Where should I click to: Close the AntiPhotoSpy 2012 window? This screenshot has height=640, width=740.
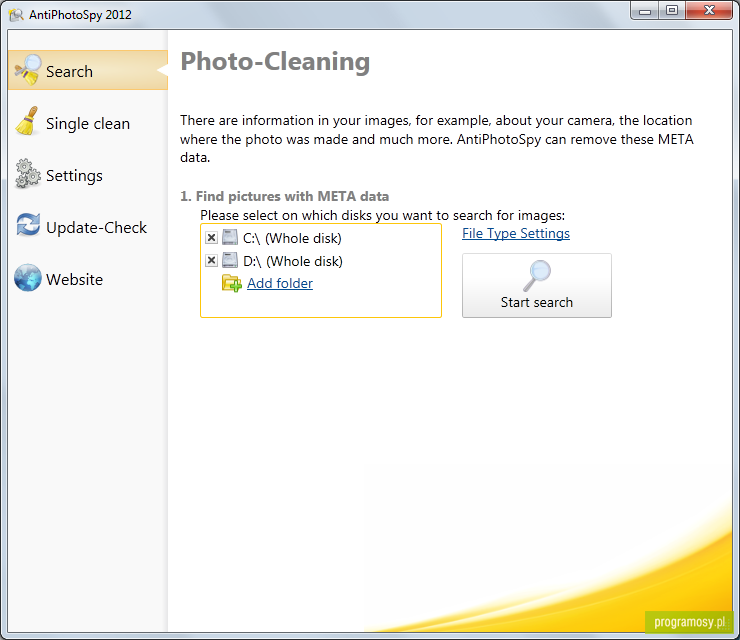pyautogui.click(x=709, y=10)
